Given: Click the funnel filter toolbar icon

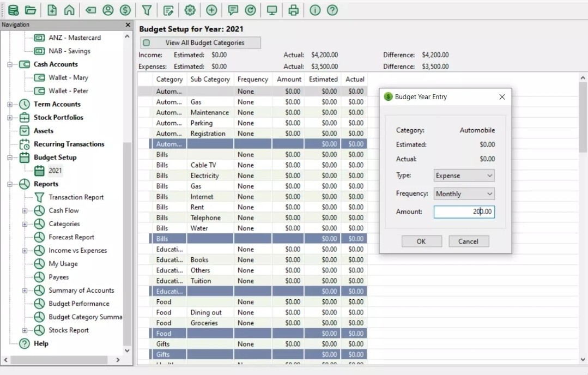Looking at the screenshot, I should [x=147, y=10].
